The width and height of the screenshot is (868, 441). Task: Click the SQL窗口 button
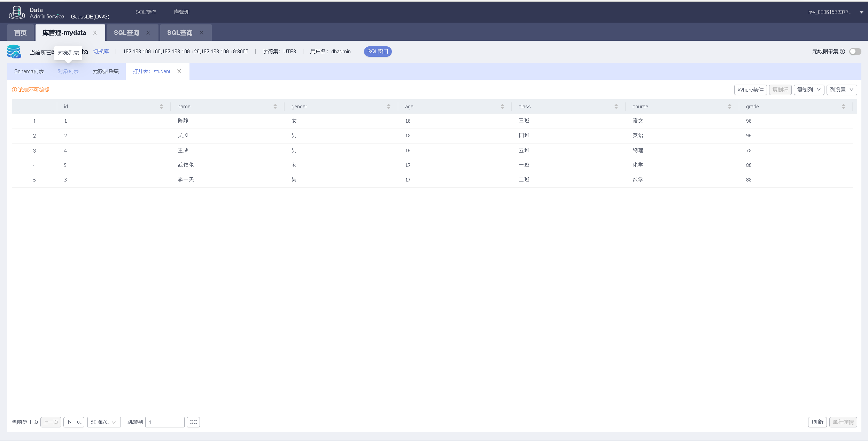(378, 52)
